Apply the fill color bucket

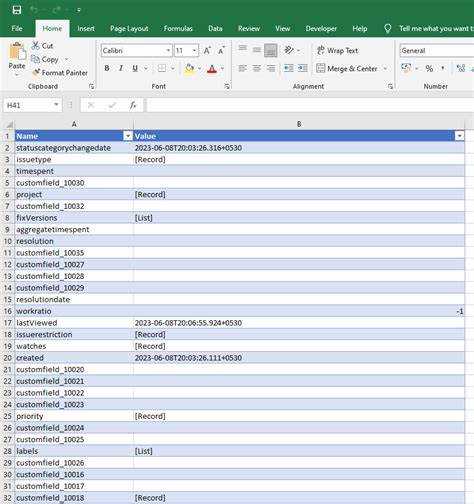pyautogui.click(x=189, y=69)
